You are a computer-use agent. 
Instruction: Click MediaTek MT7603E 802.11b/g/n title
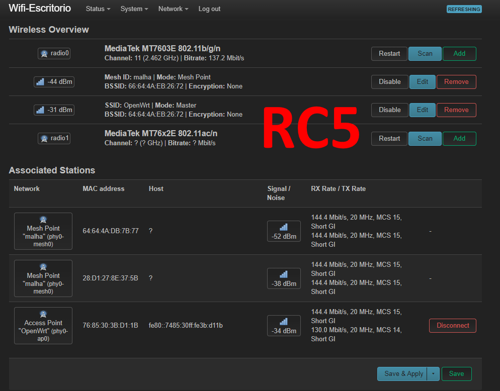(162, 49)
